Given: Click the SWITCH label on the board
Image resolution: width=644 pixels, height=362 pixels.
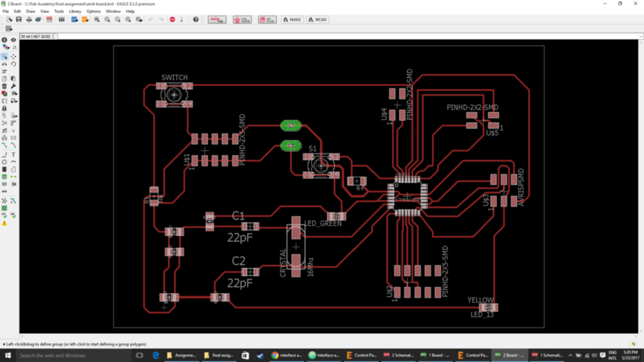Looking at the screenshot, I should pyautogui.click(x=174, y=78).
